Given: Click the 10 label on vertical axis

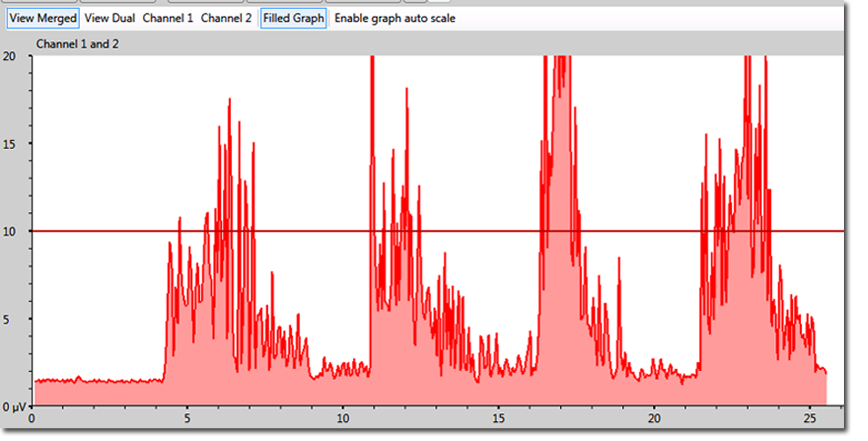Looking at the screenshot, I should [x=9, y=232].
